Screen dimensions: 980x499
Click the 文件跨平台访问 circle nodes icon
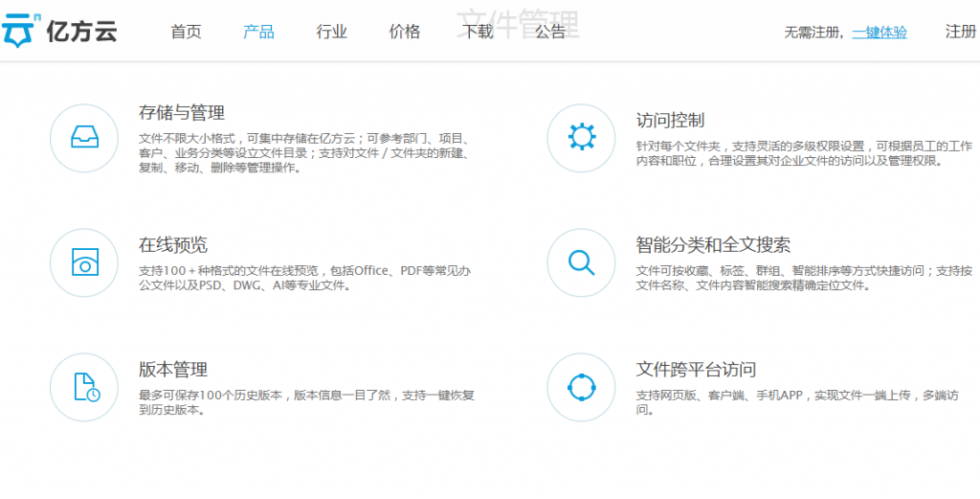pyautogui.click(x=581, y=387)
